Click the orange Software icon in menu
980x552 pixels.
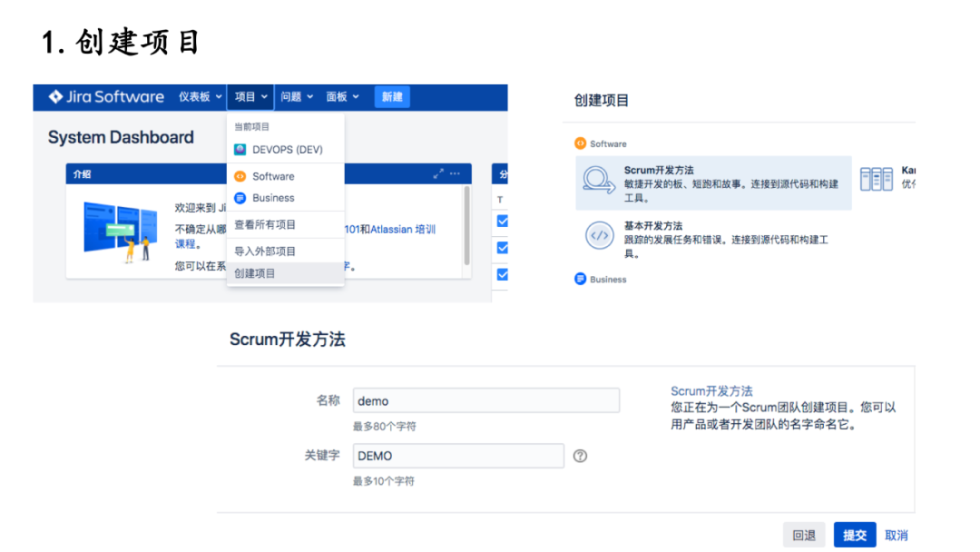(x=240, y=176)
